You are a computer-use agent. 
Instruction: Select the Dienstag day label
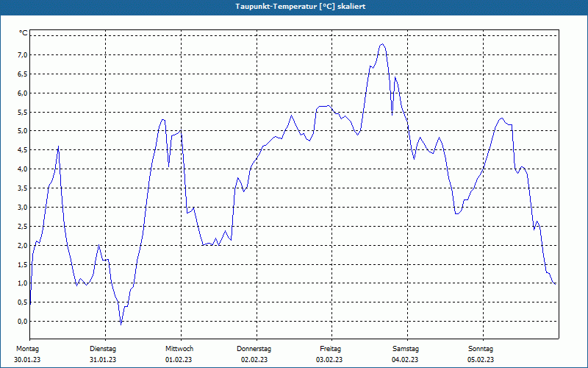pyautogui.click(x=103, y=349)
